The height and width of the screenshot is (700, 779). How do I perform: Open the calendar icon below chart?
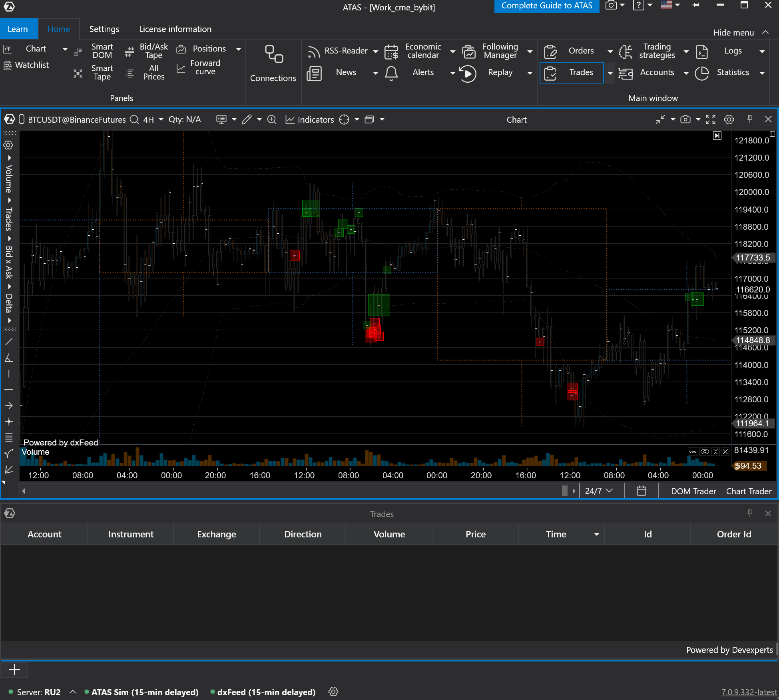(x=642, y=491)
